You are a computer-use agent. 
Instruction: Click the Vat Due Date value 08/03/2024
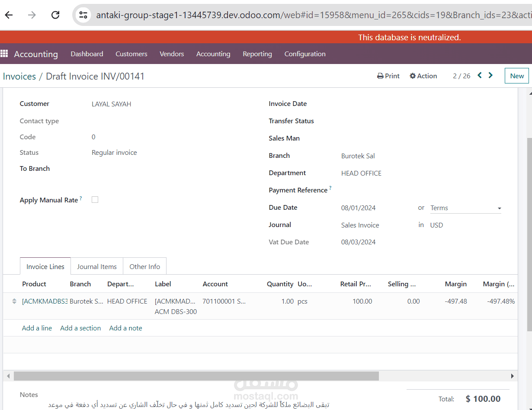pos(359,242)
